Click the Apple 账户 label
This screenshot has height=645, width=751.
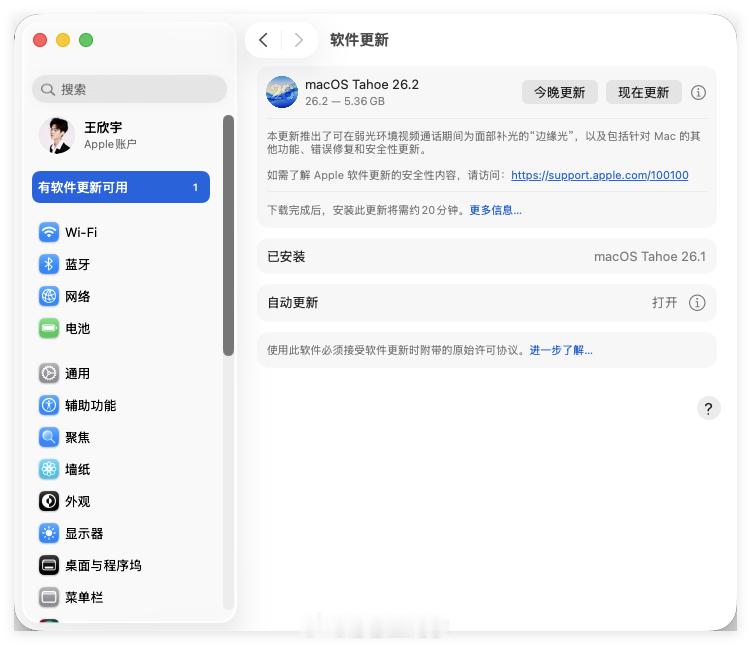click(110, 144)
